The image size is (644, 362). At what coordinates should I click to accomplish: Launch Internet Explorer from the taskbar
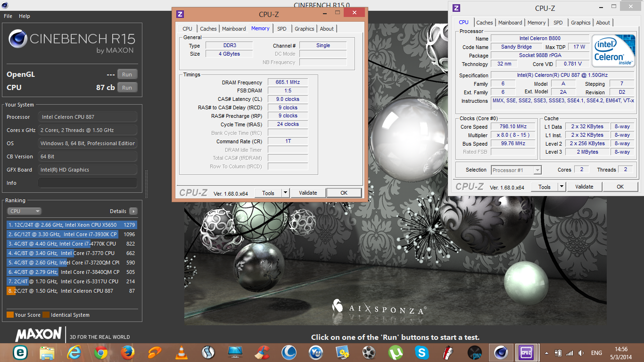click(x=74, y=352)
